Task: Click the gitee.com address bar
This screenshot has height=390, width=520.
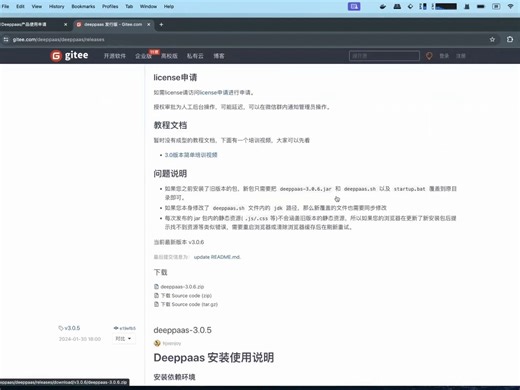Action: [247, 39]
